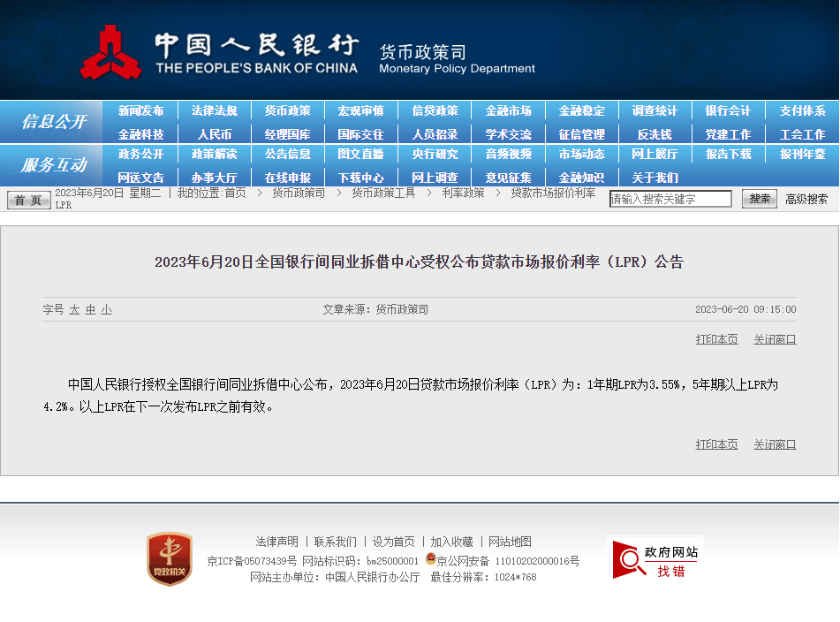The image size is (840, 622).
Task: Go to 央行研究 section
Action: click(x=435, y=155)
